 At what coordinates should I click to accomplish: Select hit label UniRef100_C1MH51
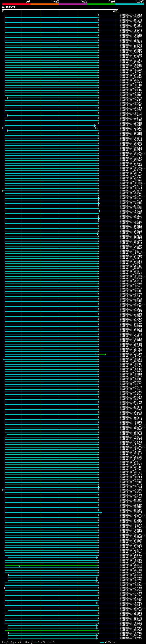pos(131,156)
